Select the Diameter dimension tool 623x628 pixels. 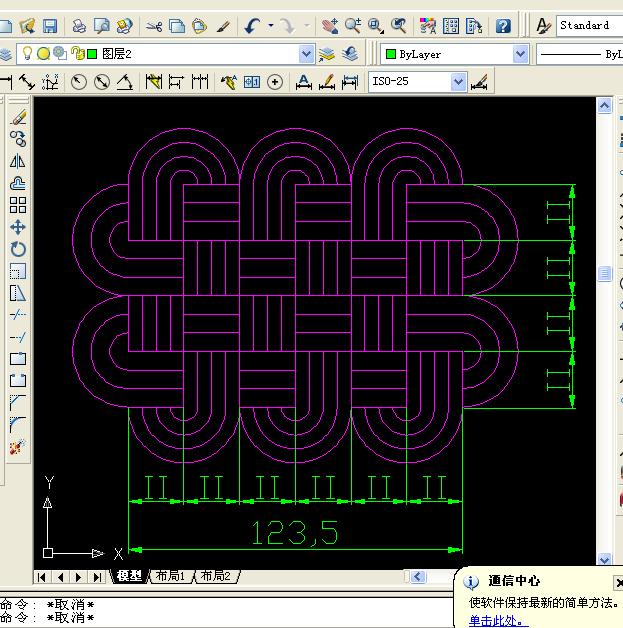[102, 82]
